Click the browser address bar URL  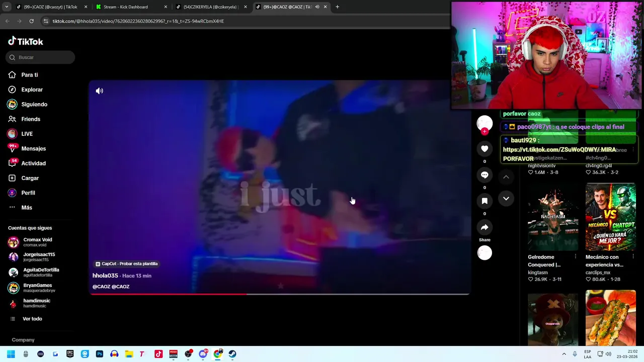pyautogui.click(x=138, y=21)
